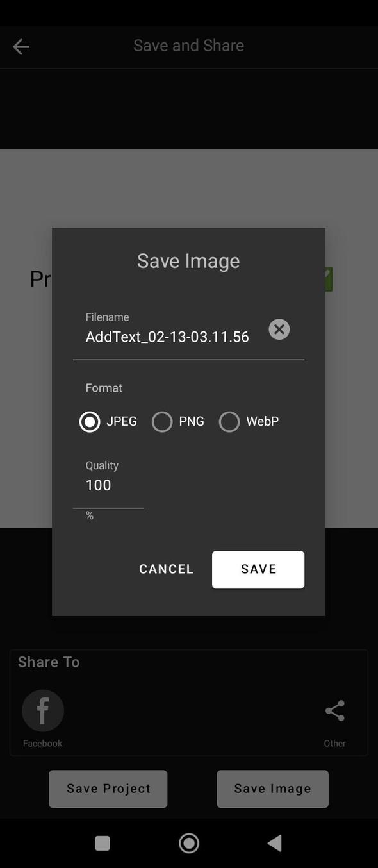Dismiss the dialog with CANCEL
Image resolution: width=378 pixels, height=868 pixels.
click(x=166, y=569)
